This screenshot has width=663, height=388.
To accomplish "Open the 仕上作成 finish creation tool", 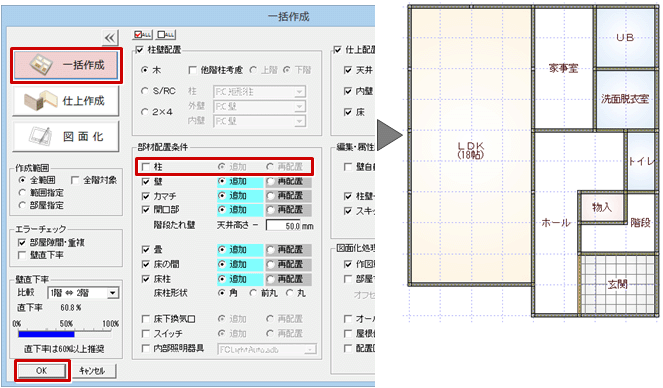I will [66, 101].
